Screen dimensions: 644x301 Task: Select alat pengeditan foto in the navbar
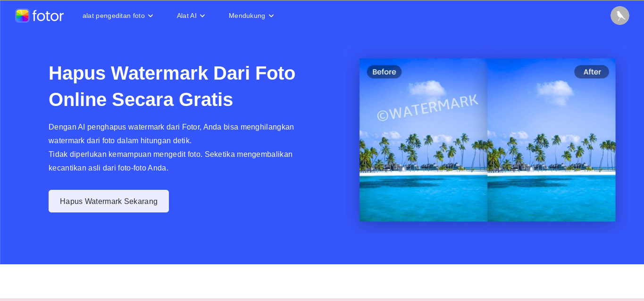point(114,16)
